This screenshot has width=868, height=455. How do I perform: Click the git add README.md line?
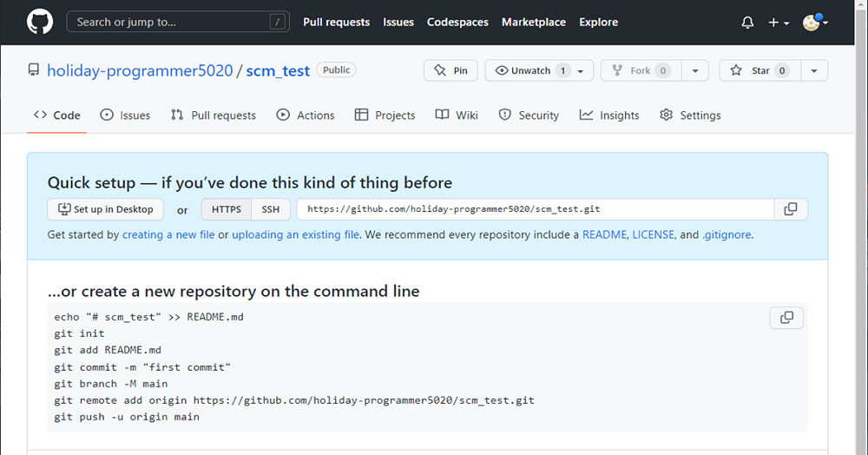pyautogui.click(x=108, y=351)
